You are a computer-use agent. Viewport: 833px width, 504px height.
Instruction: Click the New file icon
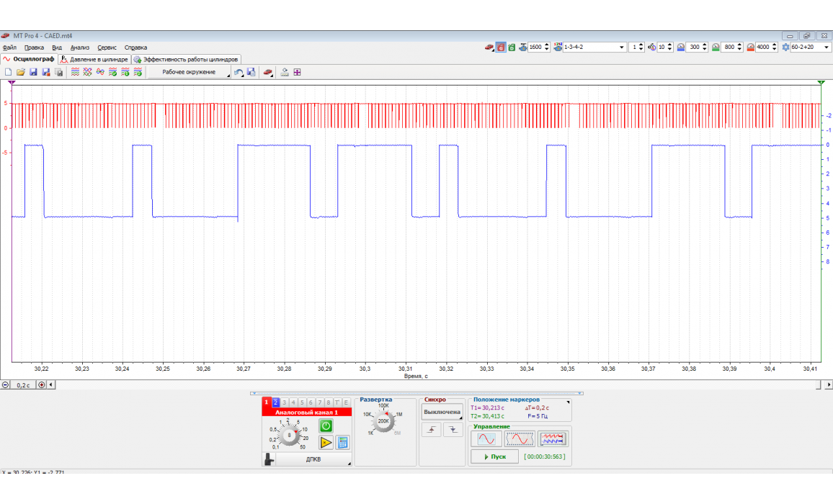pos(8,72)
